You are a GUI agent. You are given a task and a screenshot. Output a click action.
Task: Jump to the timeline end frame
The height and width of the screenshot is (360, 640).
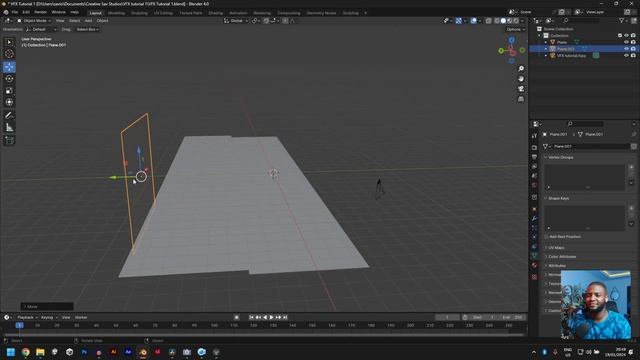[x=285, y=318]
